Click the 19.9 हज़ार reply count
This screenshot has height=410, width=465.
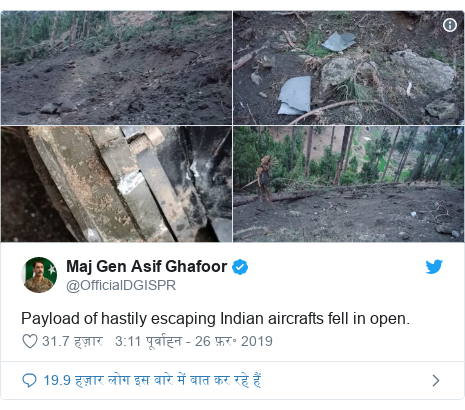pos(73,380)
